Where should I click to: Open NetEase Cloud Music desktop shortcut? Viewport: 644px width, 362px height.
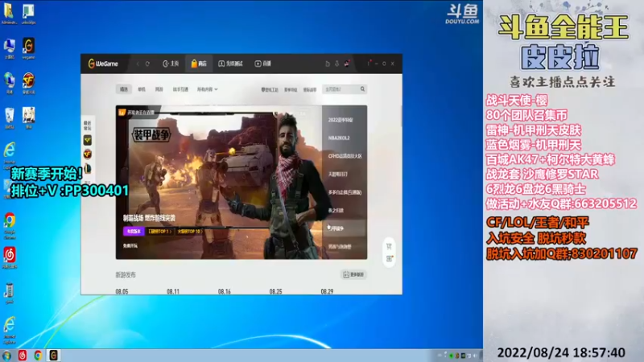click(x=10, y=257)
